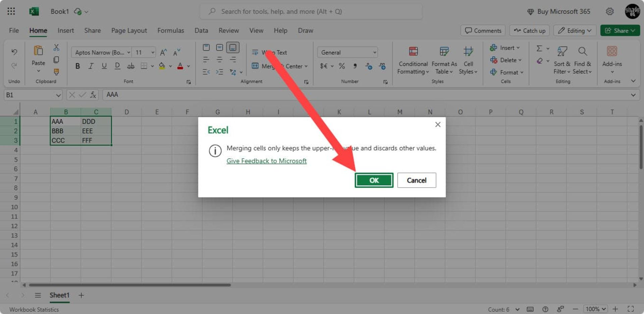644x314 pixels.
Task: Open the Formulas ribbon tab
Action: (x=170, y=31)
